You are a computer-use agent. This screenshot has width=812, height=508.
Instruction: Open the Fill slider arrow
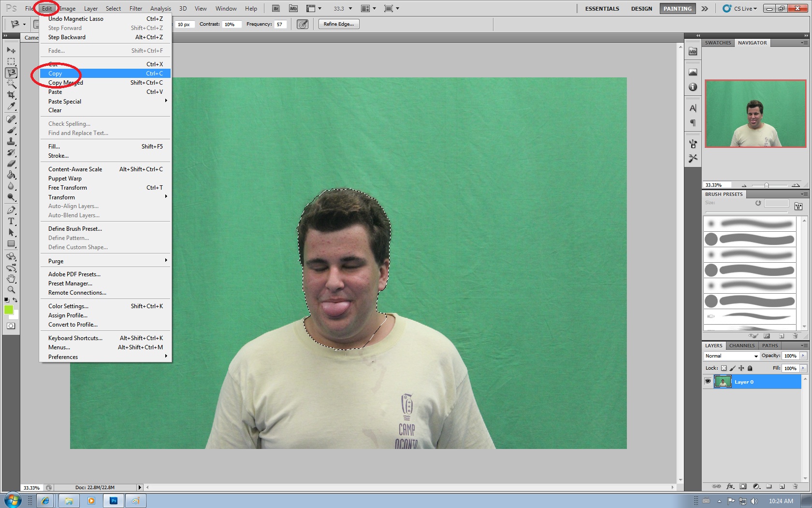coord(803,368)
